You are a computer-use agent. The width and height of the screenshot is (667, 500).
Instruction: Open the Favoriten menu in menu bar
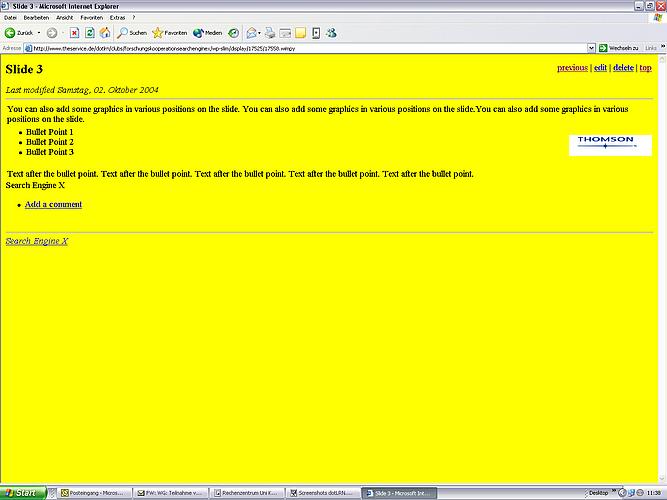point(91,18)
